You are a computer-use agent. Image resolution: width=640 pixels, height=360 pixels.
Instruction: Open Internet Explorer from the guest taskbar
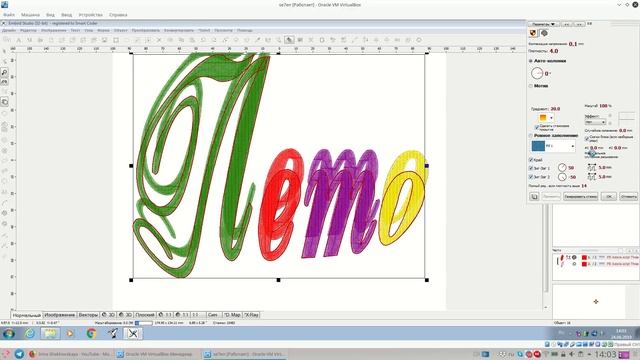[x=29, y=333]
